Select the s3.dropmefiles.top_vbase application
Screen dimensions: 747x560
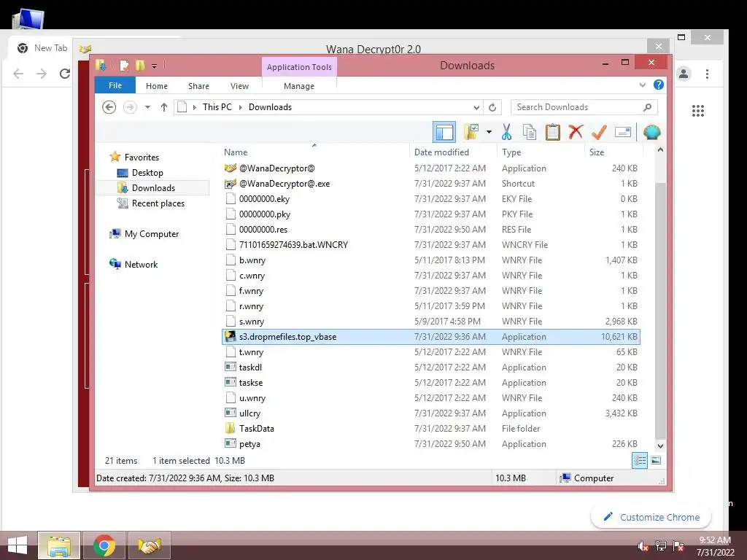coord(431,337)
